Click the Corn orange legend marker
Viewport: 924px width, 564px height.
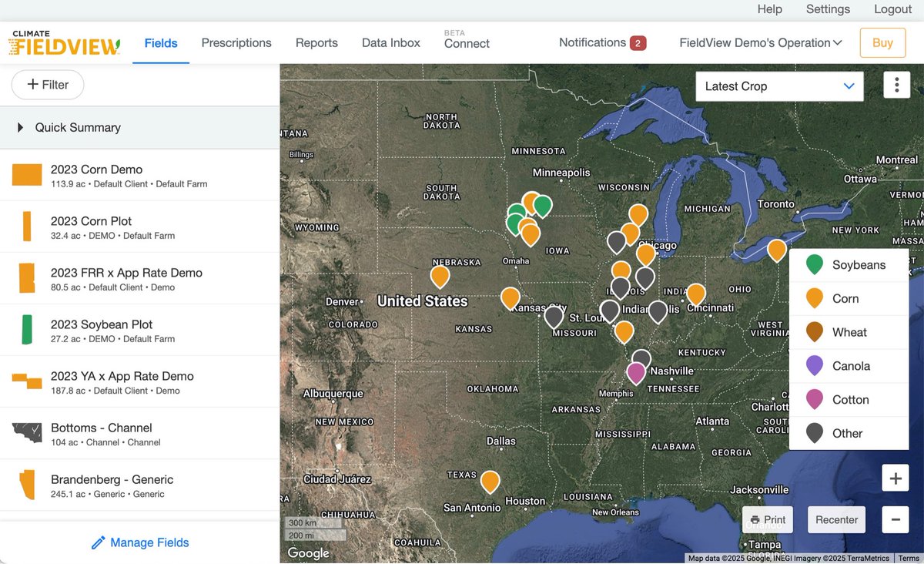point(814,299)
